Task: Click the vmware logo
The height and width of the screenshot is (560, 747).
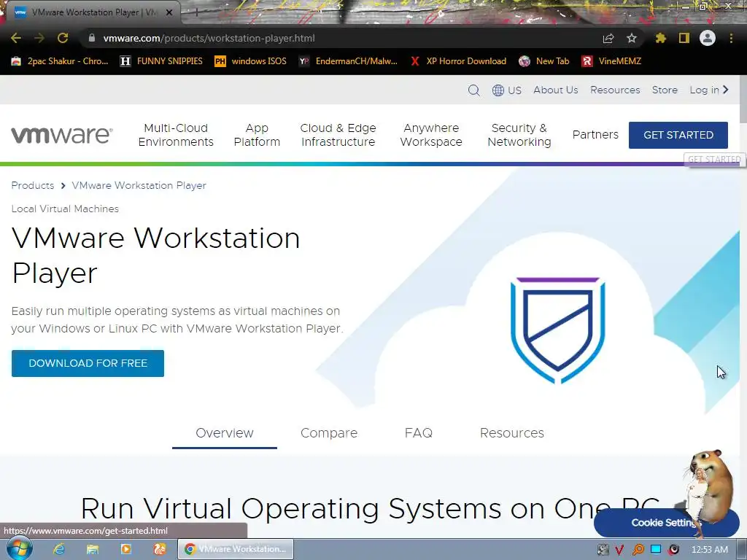Action: point(62,135)
